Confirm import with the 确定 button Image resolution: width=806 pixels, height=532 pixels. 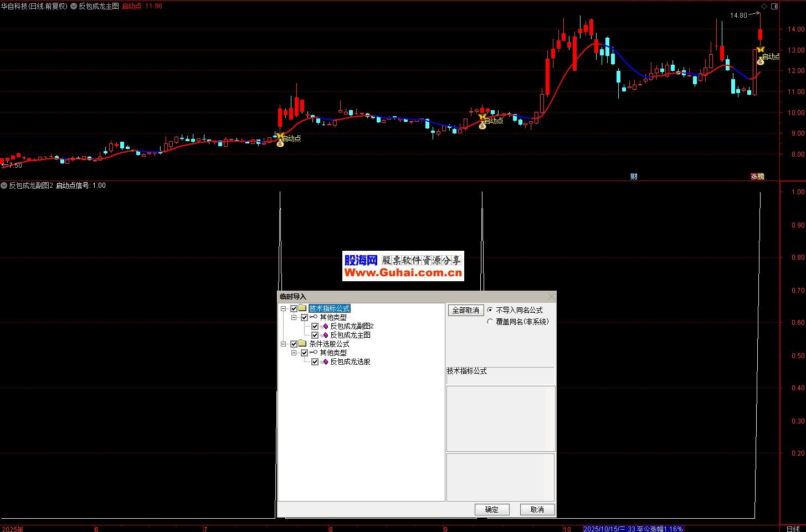tap(491, 509)
